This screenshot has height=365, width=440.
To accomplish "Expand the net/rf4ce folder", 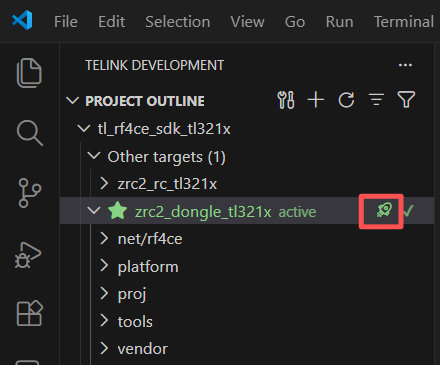I will click(104, 239).
